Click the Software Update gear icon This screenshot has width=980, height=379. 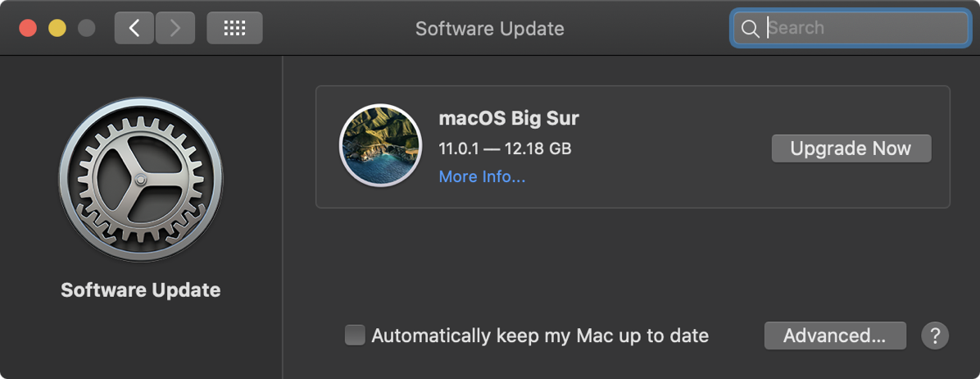click(x=141, y=180)
